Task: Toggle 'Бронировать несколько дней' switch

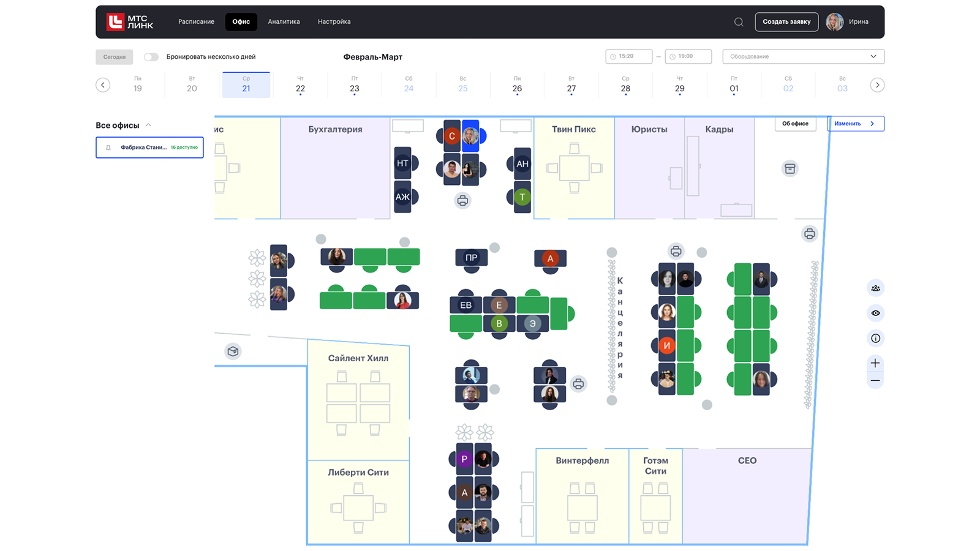Action: click(151, 57)
